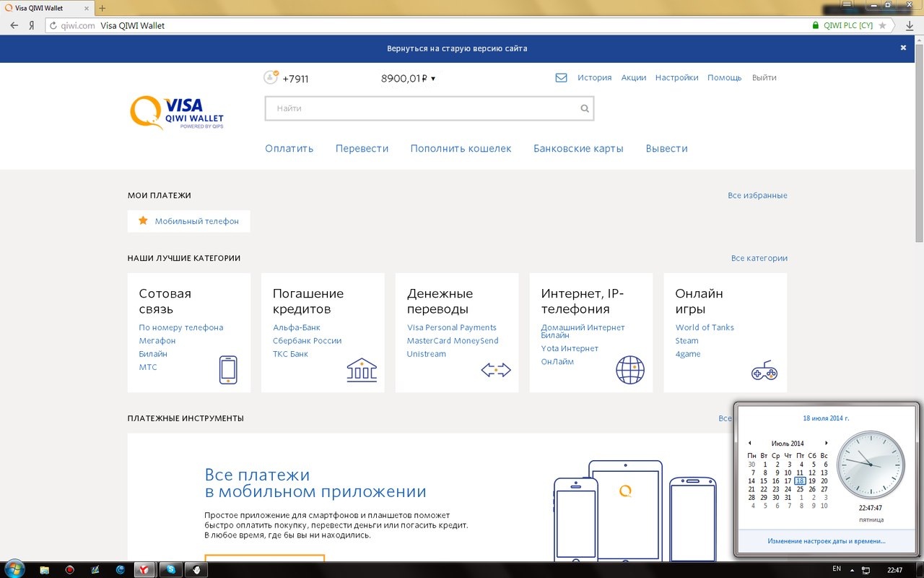Open Steam payment link
The image size is (924, 578).
pyautogui.click(x=687, y=340)
